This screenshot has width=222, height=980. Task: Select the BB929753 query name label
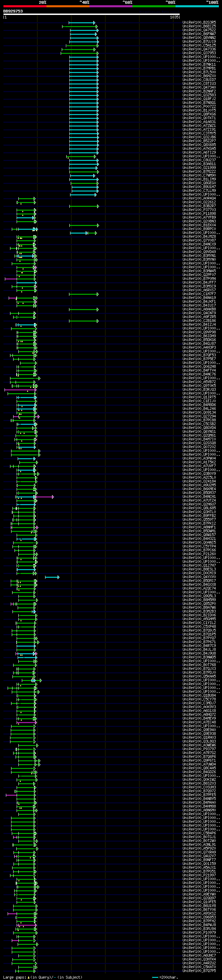click(13, 11)
